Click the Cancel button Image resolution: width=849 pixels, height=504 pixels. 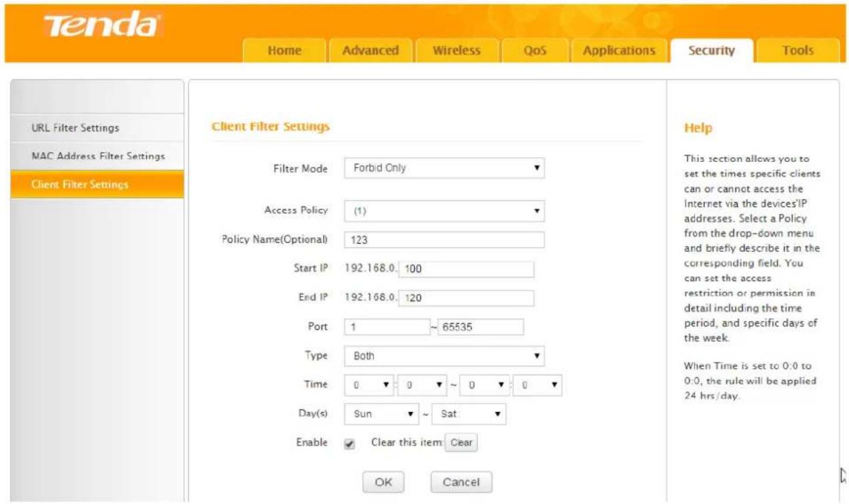coord(461,482)
